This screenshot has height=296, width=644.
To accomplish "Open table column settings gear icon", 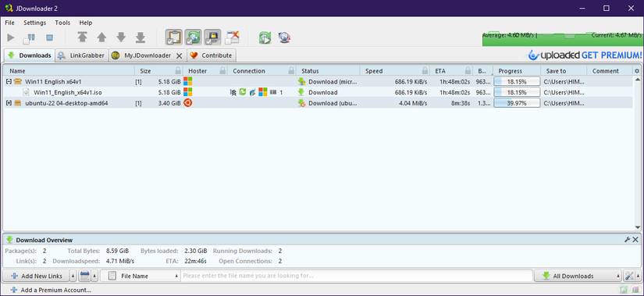I will [x=637, y=71].
